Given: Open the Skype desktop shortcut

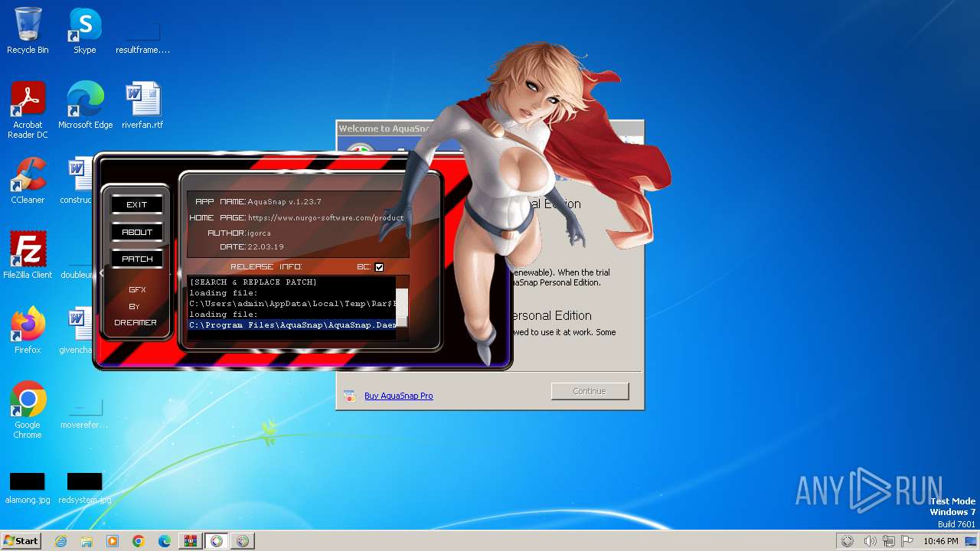Looking at the screenshot, I should click(x=85, y=31).
